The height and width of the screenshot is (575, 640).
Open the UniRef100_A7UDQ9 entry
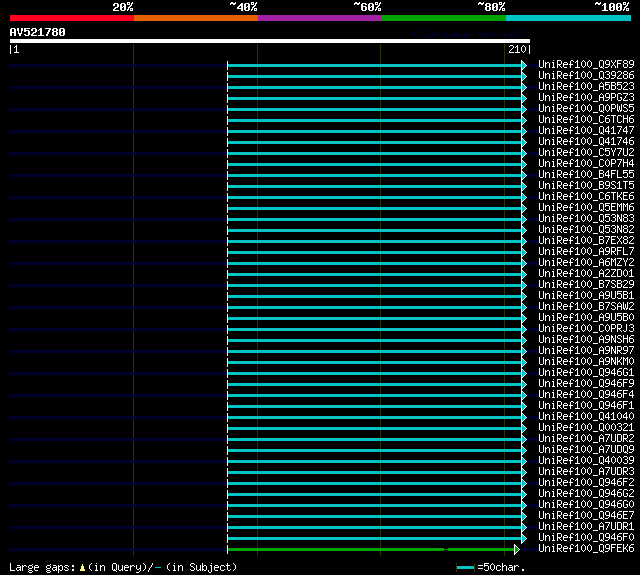coord(586,450)
